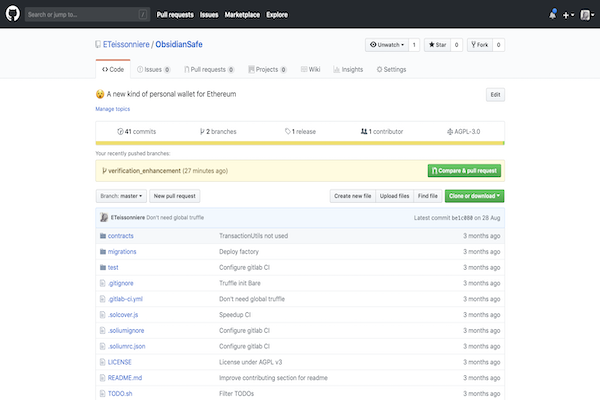Viewport: 600px width, 400px height.
Task: View the 2 branches list
Action: 218,131
